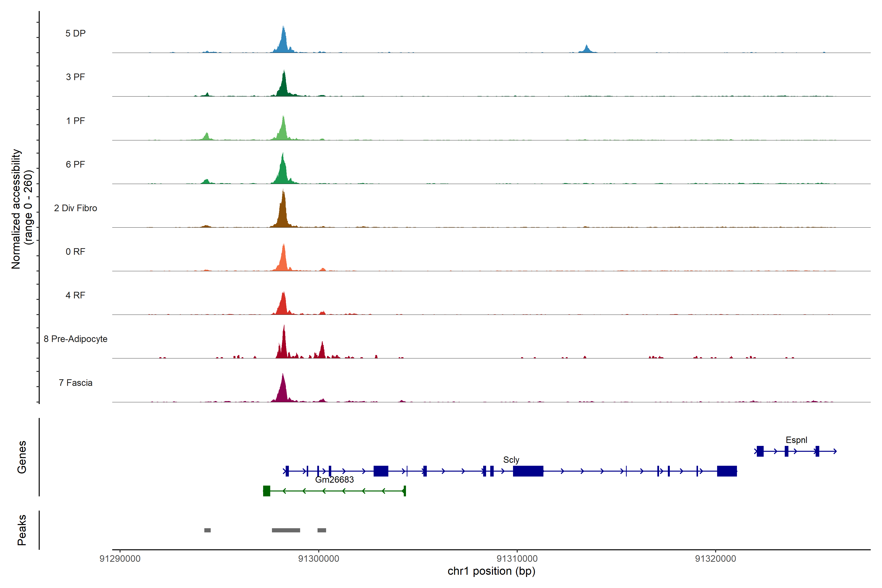Click the 91320000 axis tick label
882x588 pixels.
click(715, 559)
